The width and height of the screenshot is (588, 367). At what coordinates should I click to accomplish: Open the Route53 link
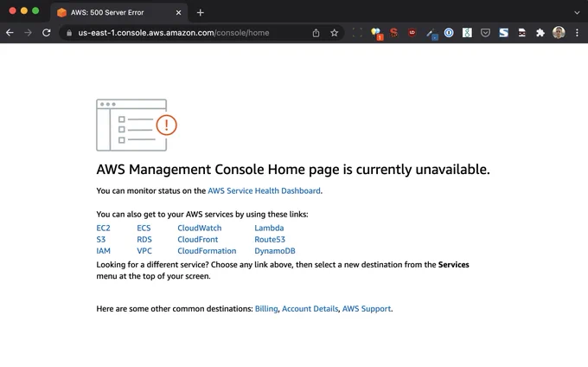click(x=270, y=239)
